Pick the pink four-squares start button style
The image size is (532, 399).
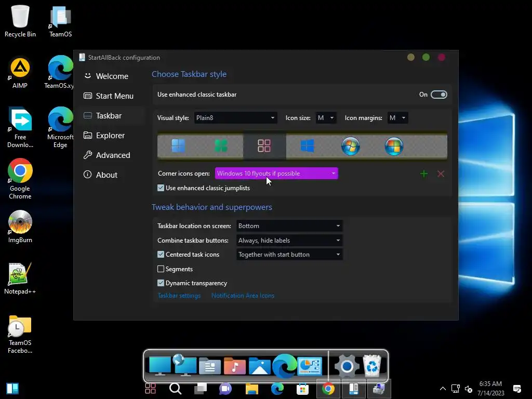tap(264, 146)
